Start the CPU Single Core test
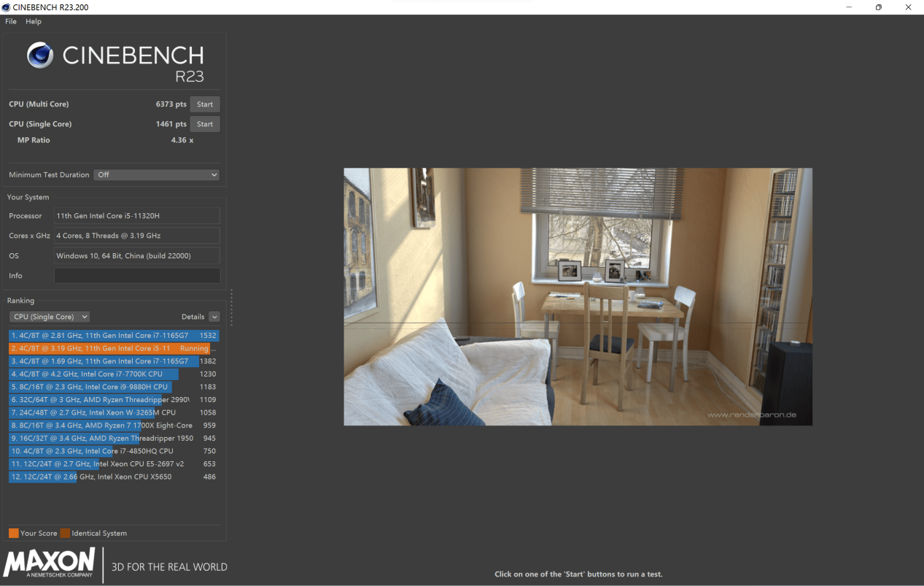This screenshot has width=924, height=586. click(x=205, y=124)
